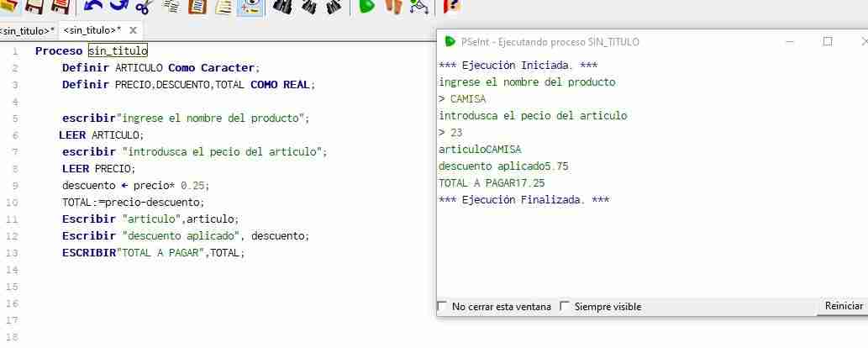Click 'ingrese el nombre del producto' in output window
Viewport: 868px width, 348px height.
tap(527, 82)
